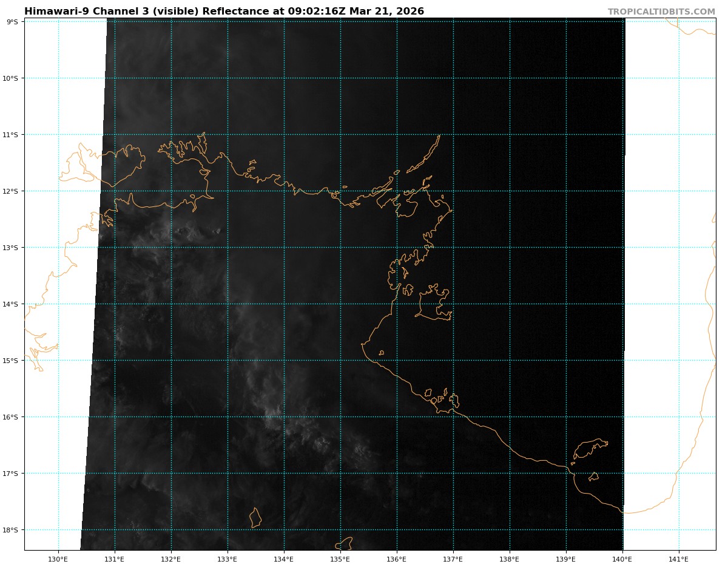Click the lake outline near 133.5°E 17.8°S
This screenshot has height=564, width=728.
(x=255, y=518)
